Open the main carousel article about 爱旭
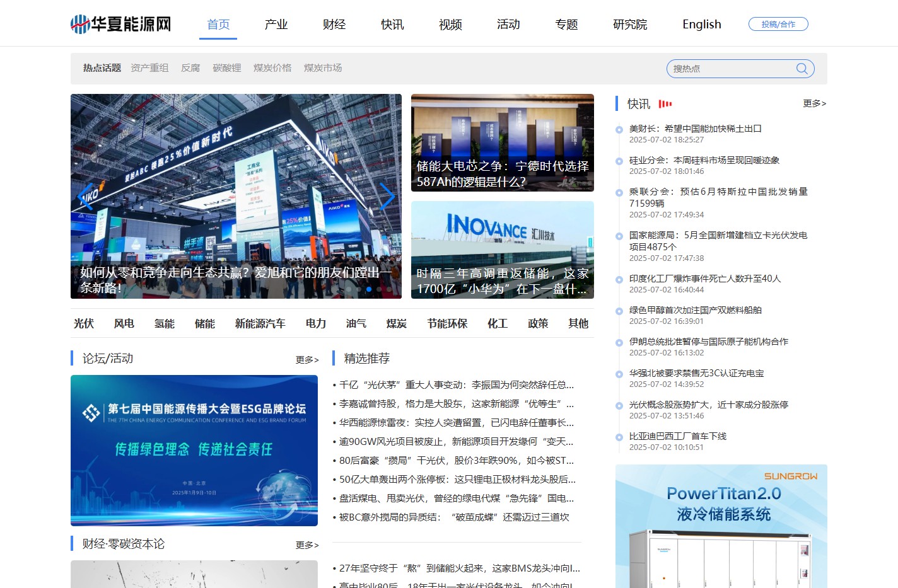898x588 pixels. click(x=236, y=196)
